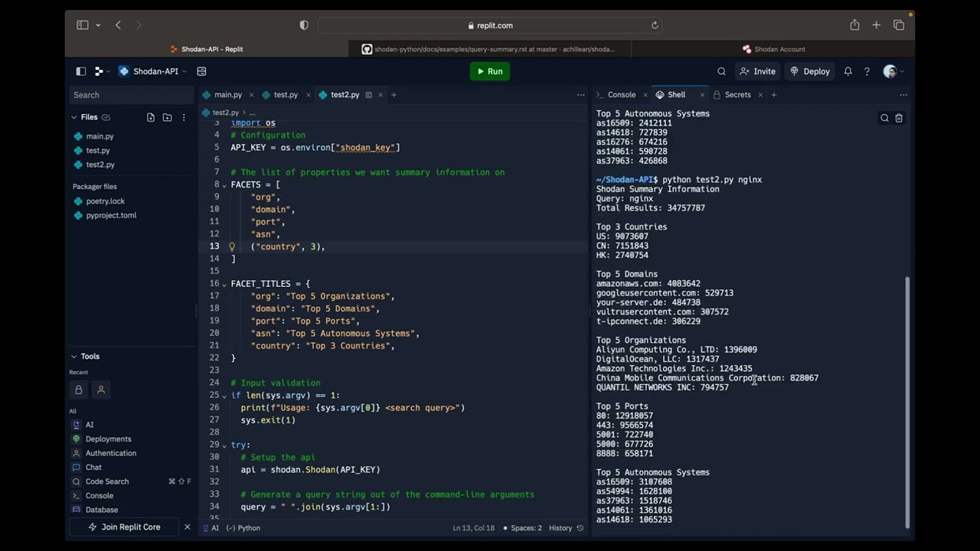
Task: Open Safari privacy shield icon
Action: click(x=304, y=25)
